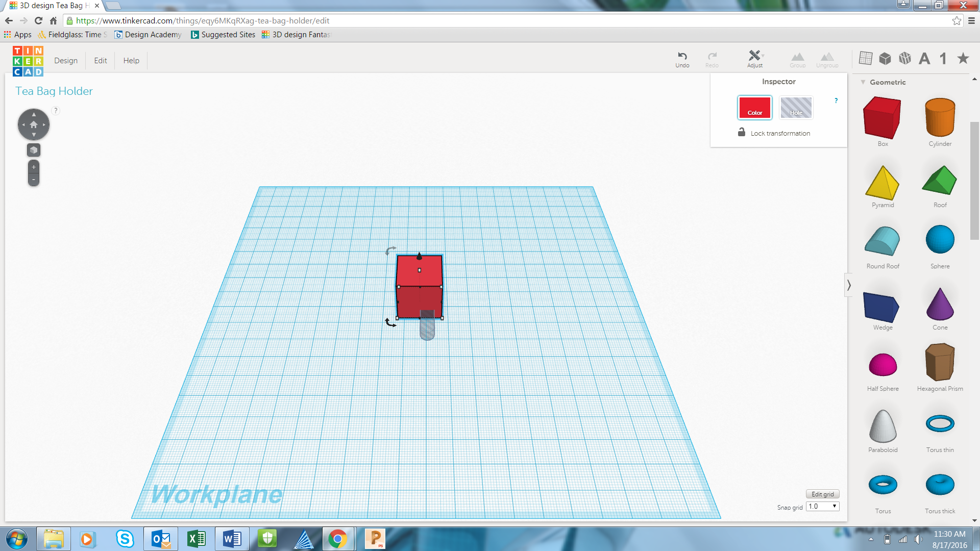Open the Design menu

tap(66, 60)
